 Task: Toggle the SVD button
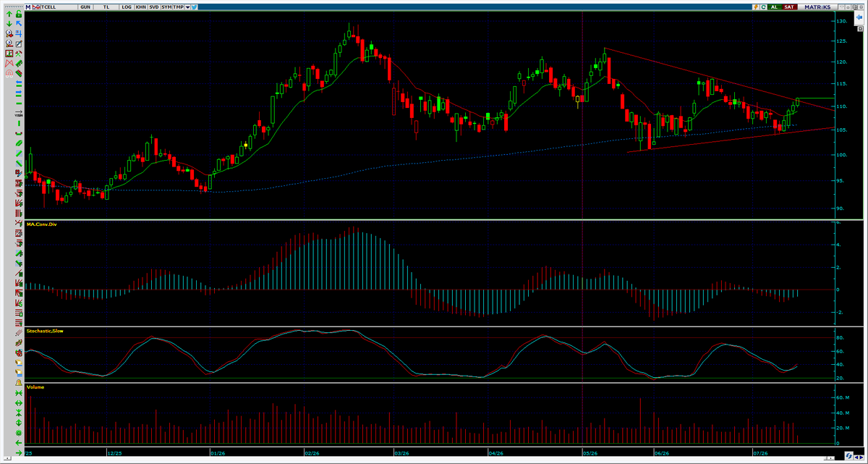coord(154,7)
